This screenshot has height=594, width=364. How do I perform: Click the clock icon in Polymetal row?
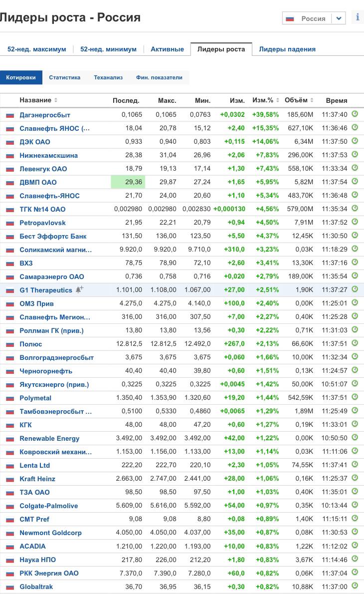[x=355, y=397]
